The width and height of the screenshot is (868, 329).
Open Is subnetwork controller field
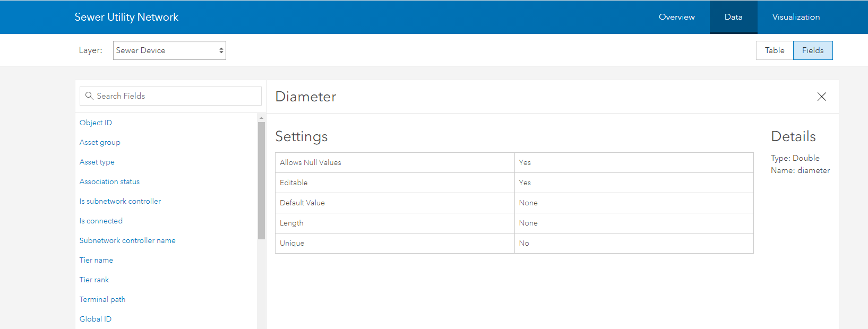tap(120, 201)
